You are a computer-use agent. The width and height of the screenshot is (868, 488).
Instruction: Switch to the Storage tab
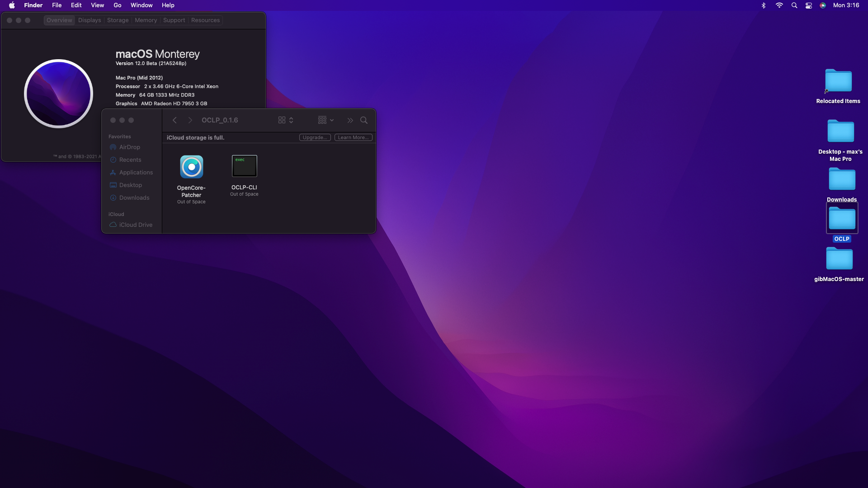pos(118,20)
